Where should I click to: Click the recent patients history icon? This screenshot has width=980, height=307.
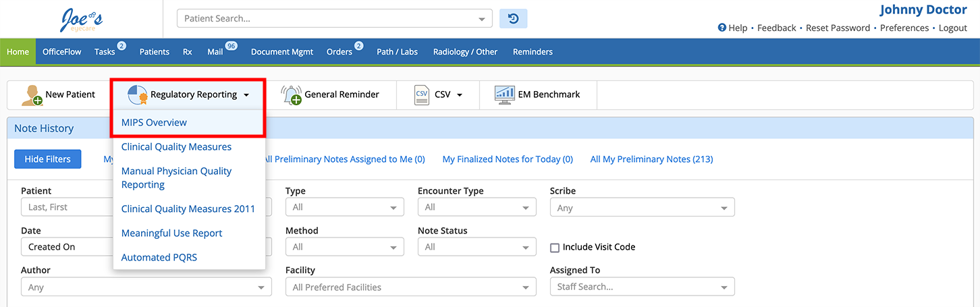[513, 19]
